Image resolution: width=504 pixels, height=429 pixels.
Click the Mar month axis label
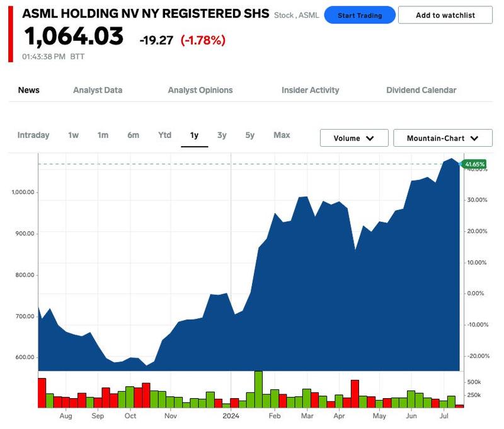307,416
